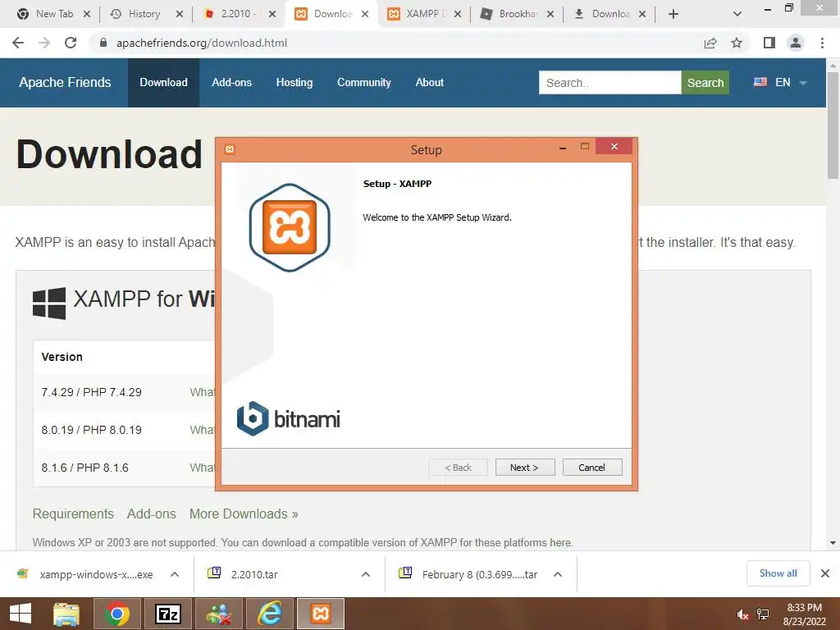Image resolution: width=840 pixels, height=630 pixels.
Task: Click the address bar URL
Action: point(202,43)
